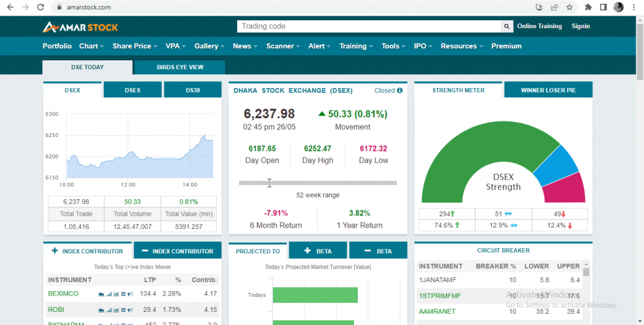Viewport: 644px width, 325px height.
Task: Go back using the browser back arrow
Action: click(10, 7)
